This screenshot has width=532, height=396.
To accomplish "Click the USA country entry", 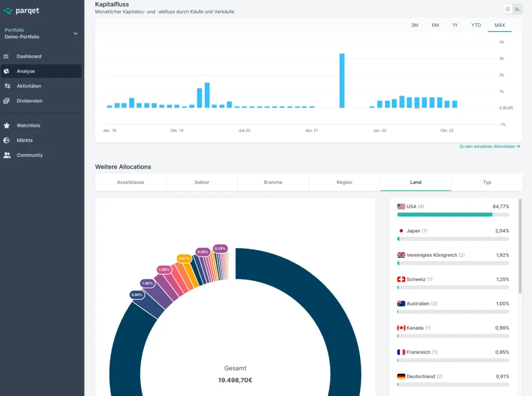I will (411, 207).
